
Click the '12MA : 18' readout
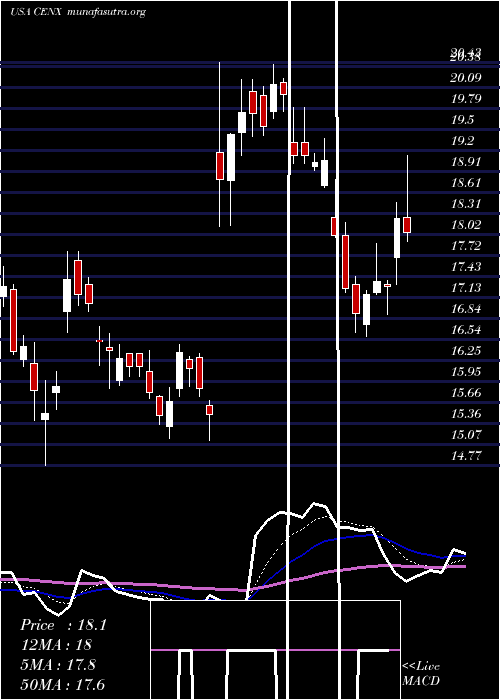pyautogui.click(x=56, y=645)
